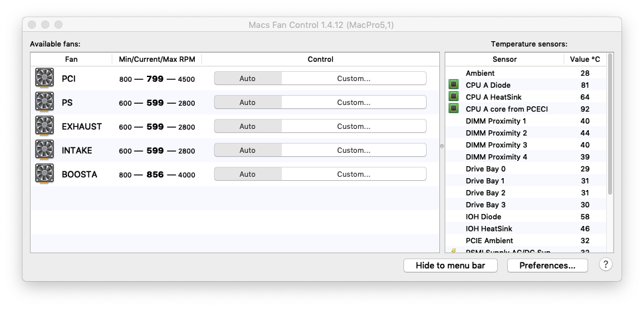
Task: Click the CPU A Diode chip icon
Action: pos(453,85)
